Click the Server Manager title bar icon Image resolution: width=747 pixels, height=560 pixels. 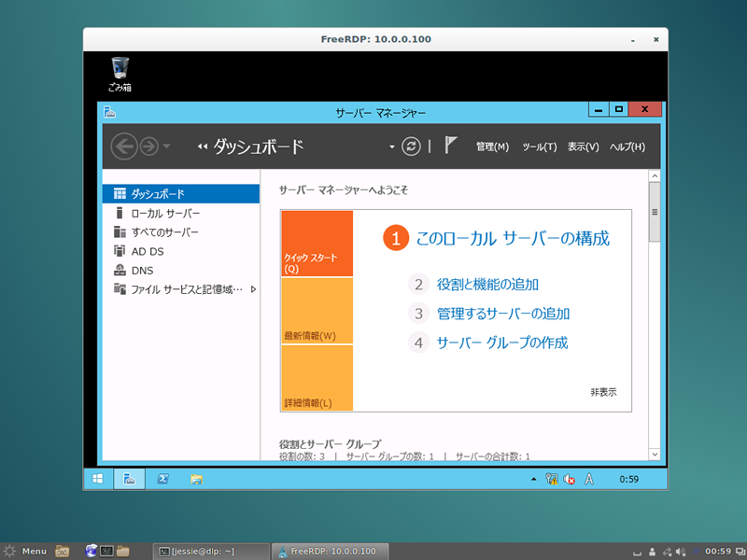coord(109,112)
